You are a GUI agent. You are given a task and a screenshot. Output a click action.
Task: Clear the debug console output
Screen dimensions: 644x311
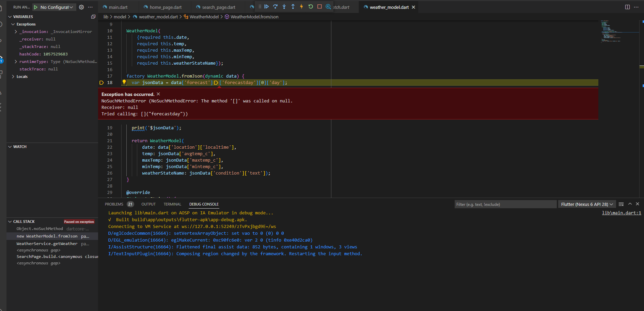point(621,204)
